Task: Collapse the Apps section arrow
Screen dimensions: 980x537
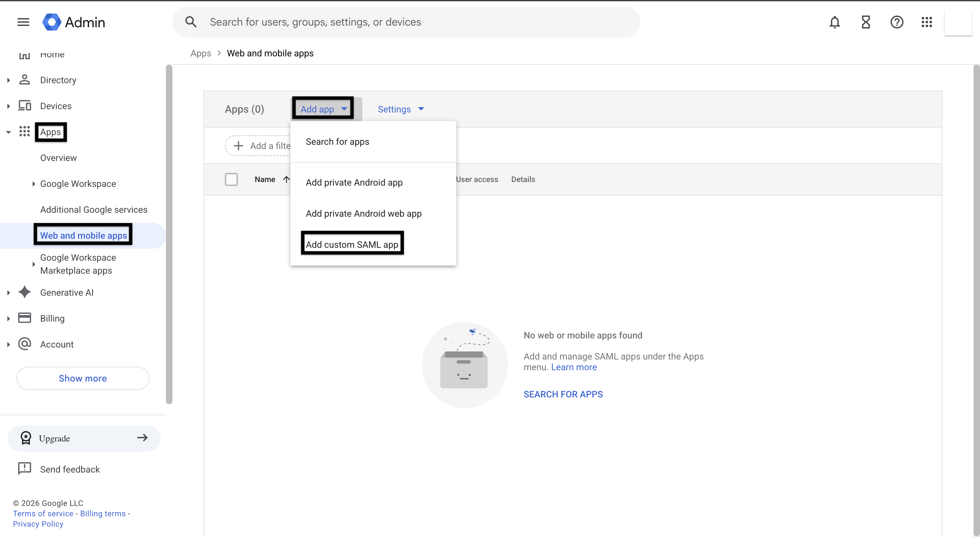Action: (8, 132)
